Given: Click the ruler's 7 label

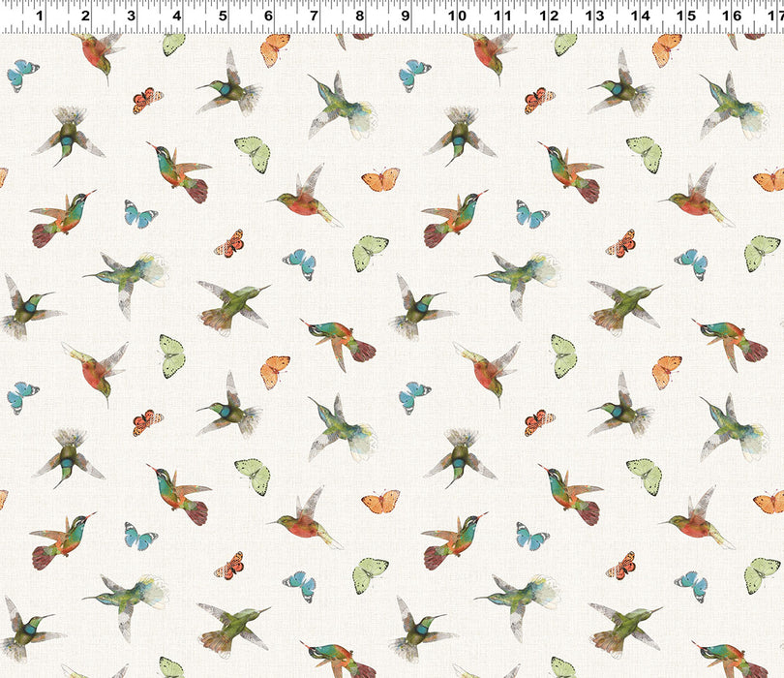Looking at the screenshot, I should click(x=314, y=16).
